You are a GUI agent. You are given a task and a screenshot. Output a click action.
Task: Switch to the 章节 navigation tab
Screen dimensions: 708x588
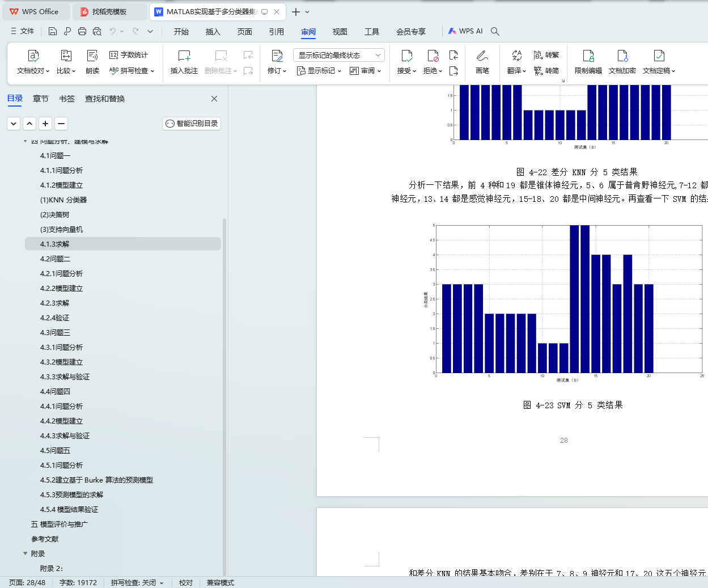[x=41, y=99]
